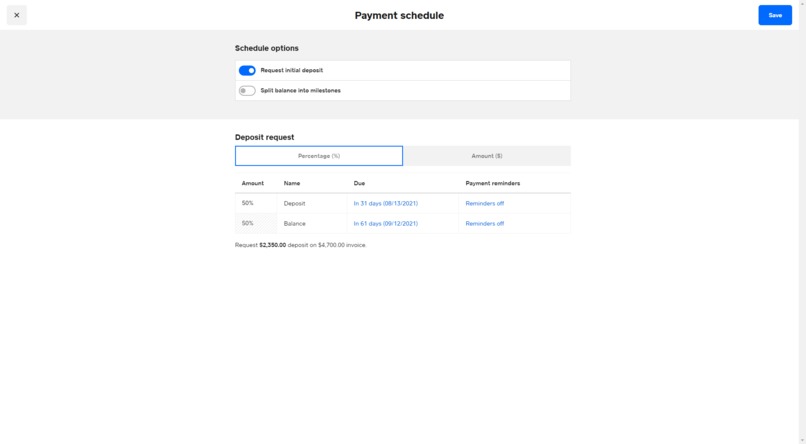Click the Payment schedule title
This screenshot has height=444, width=806.
coord(399,15)
